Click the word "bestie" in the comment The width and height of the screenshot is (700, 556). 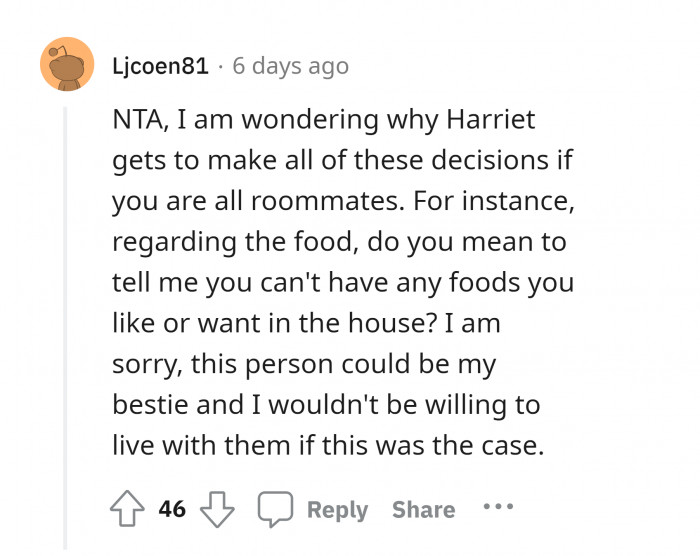[147, 405]
